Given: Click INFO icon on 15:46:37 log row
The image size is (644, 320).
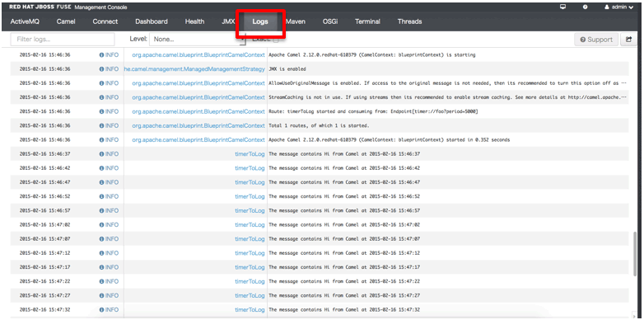Looking at the screenshot, I should point(101,154).
